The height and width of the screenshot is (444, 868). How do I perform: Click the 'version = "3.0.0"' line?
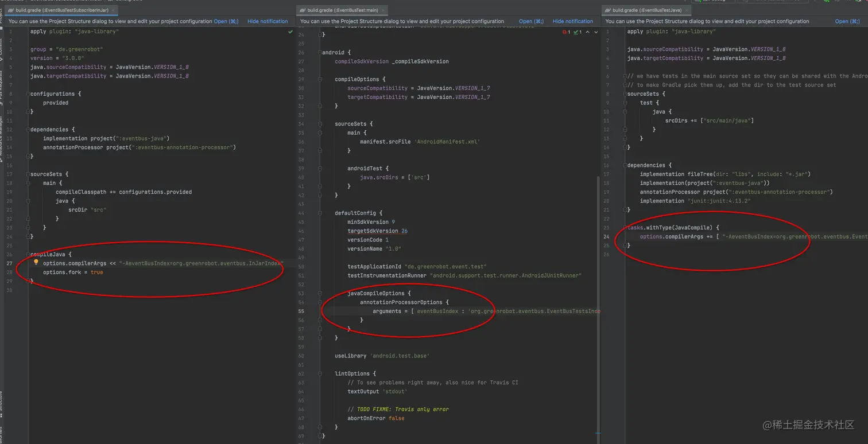click(57, 58)
